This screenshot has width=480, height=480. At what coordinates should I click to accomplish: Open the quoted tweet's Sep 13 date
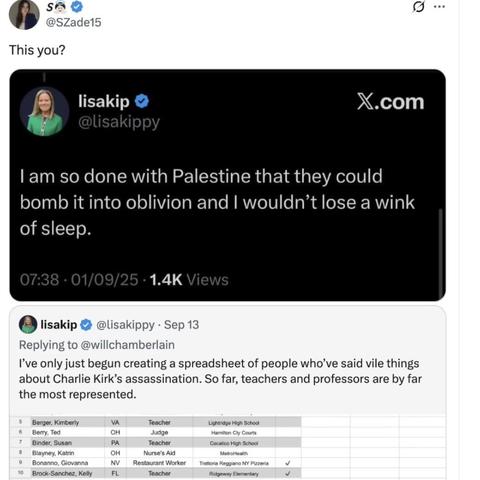pyautogui.click(x=181, y=325)
